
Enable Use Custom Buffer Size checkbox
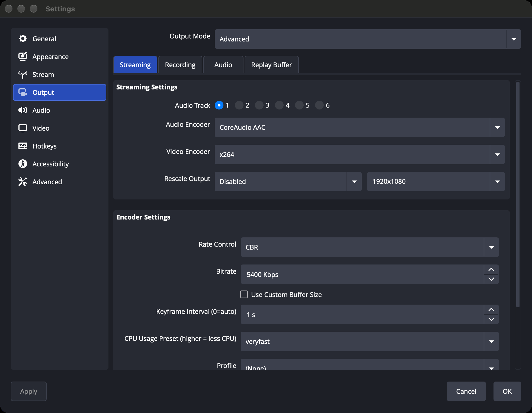[x=244, y=295]
